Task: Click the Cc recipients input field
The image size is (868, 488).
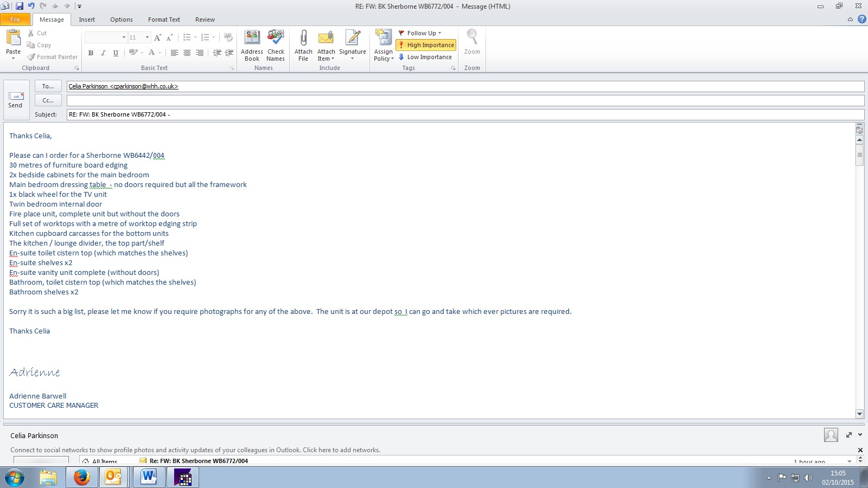Action: click(465, 100)
